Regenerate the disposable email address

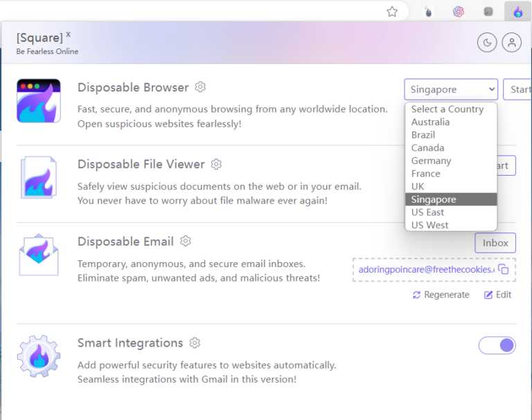[x=441, y=295]
